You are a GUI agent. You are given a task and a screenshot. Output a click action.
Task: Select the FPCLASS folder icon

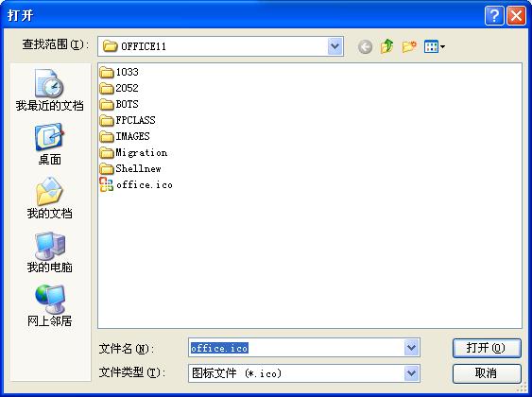tap(107, 120)
